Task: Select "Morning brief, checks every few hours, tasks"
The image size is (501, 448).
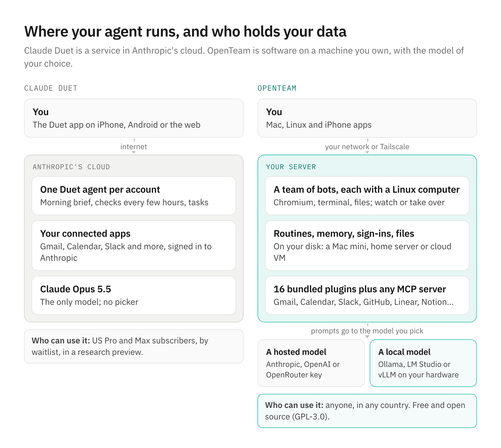Action: pyautogui.click(x=124, y=202)
